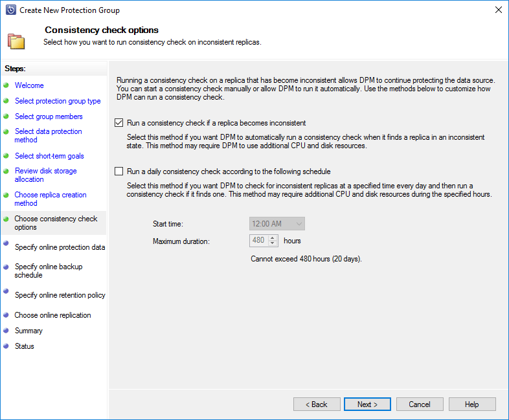The image size is (509, 420).
Task: Open the Select protection group type step
Action: [58, 101]
